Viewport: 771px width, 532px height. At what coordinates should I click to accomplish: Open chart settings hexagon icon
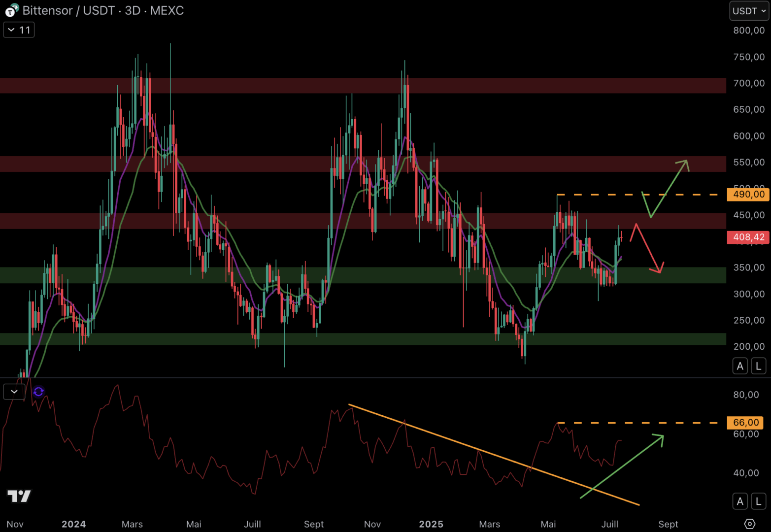coord(749,524)
